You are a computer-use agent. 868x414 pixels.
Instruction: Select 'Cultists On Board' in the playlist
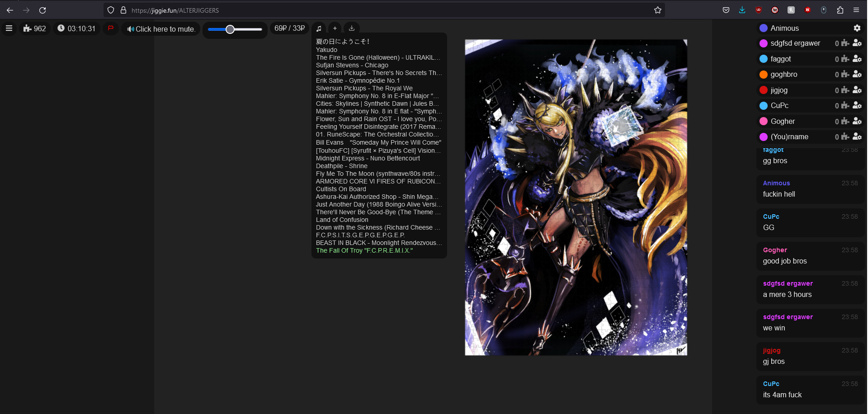pos(341,189)
